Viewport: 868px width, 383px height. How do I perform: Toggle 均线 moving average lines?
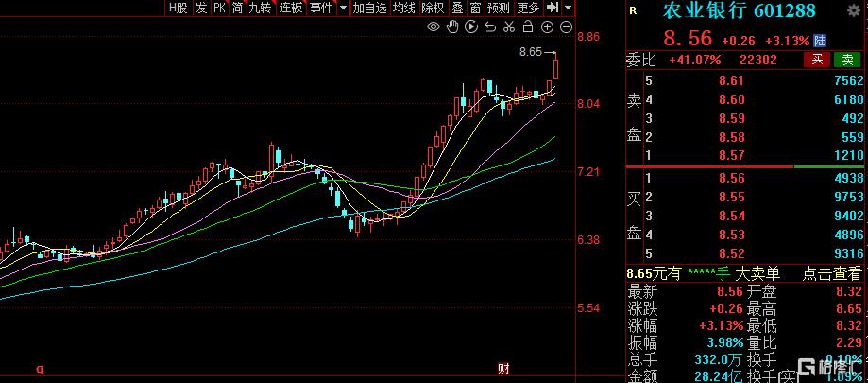click(404, 8)
